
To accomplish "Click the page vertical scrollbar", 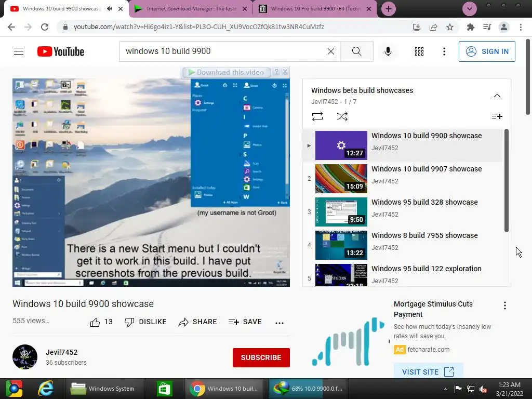I will (x=528, y=77).
